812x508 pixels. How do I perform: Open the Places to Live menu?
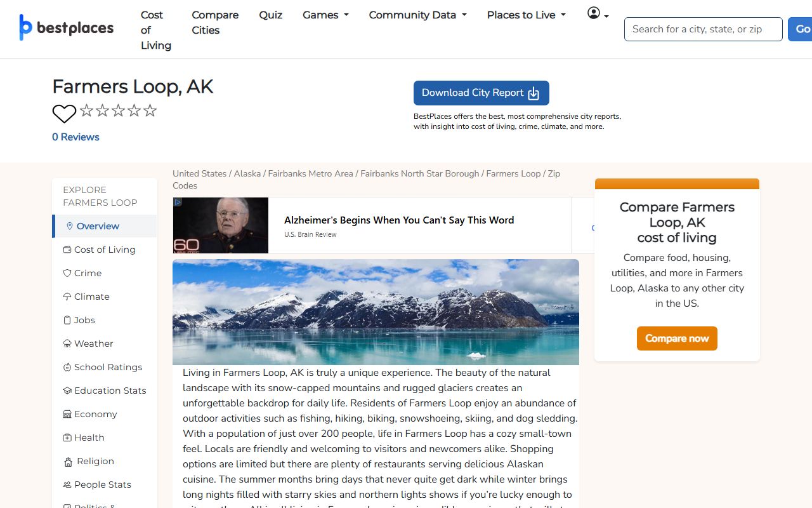(526, 15)
